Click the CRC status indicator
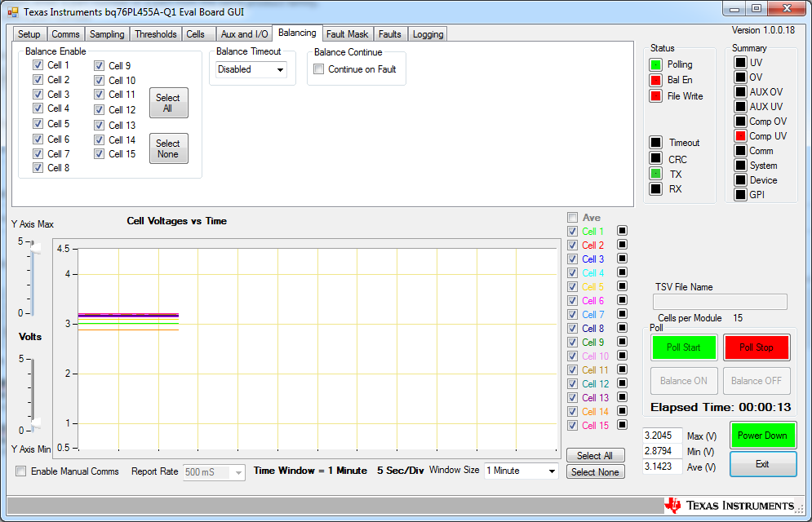This screenshot has width=812, height=522. point(655,158)
